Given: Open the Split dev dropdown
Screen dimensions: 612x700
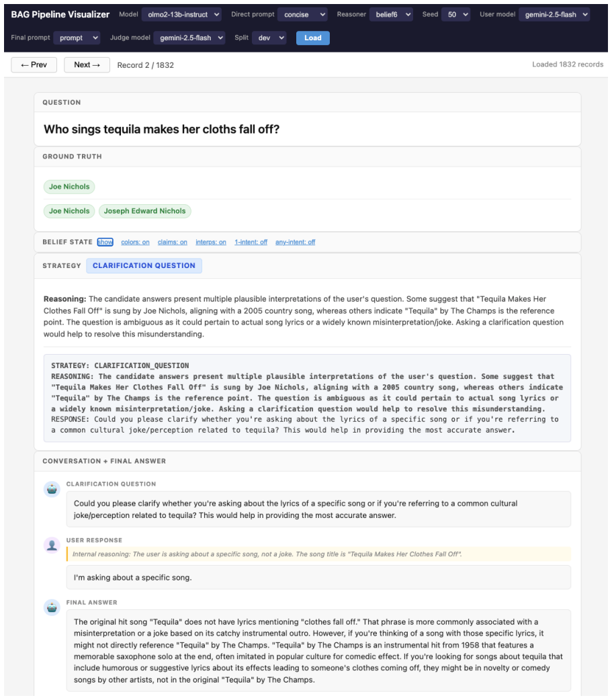Looking at the screenshot, I should (x=269, y=38).
